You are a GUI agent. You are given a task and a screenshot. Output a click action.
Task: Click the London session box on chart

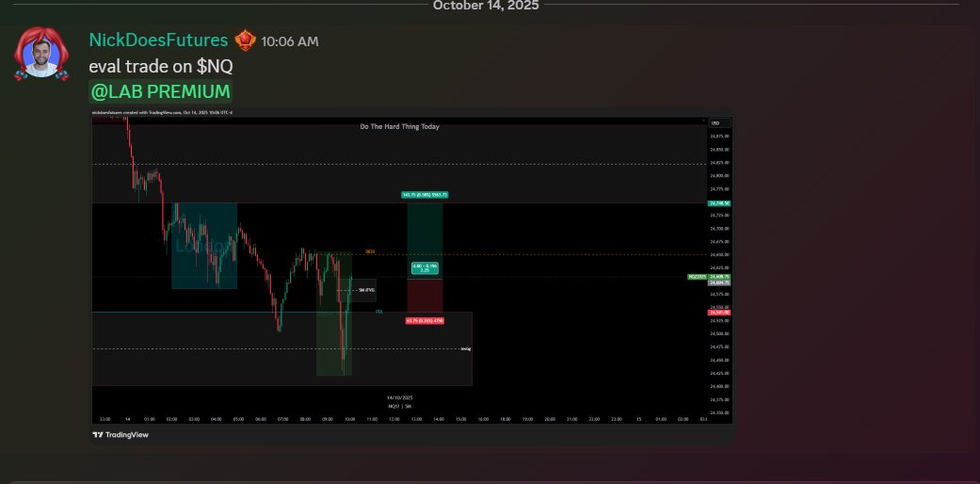(x=204, y=246)
